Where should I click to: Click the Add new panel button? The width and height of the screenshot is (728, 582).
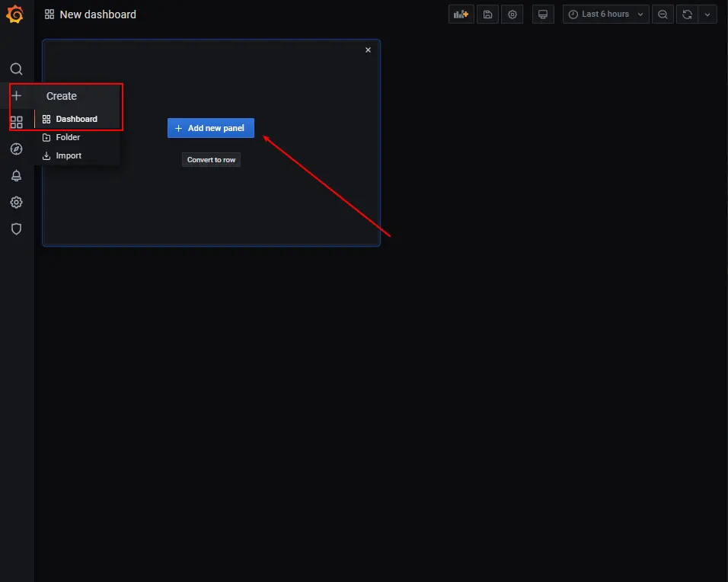[211, 128]
